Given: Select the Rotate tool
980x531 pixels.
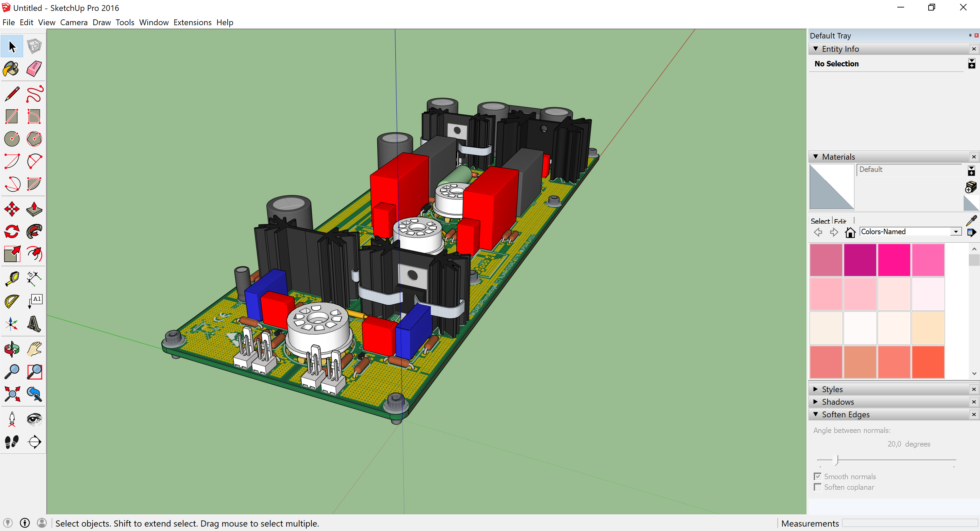Looking at the screenshot, I should click(12, 231).
